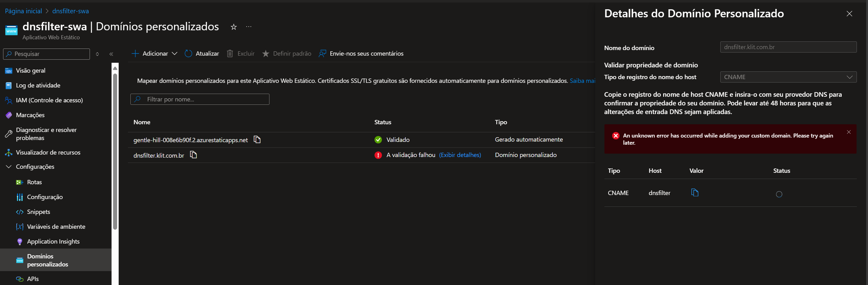This screenshot has width=868, height=285.
Task: Click the Visão geral icon
Action: point(9,71)
